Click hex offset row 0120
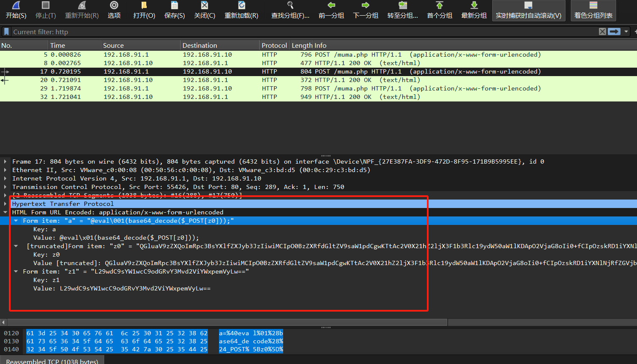This screenshot has width=637, height=364. (x=11, y=333)
